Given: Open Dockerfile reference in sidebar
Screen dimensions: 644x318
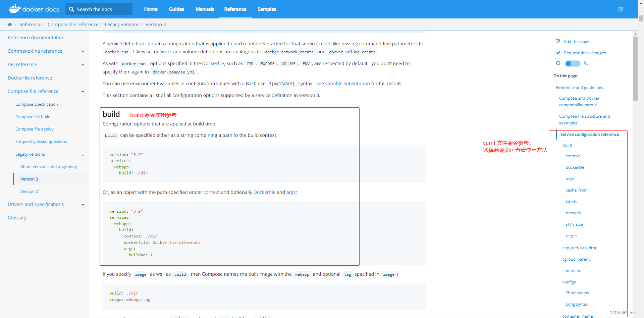Looking at the screenshot, I should 30,78.
